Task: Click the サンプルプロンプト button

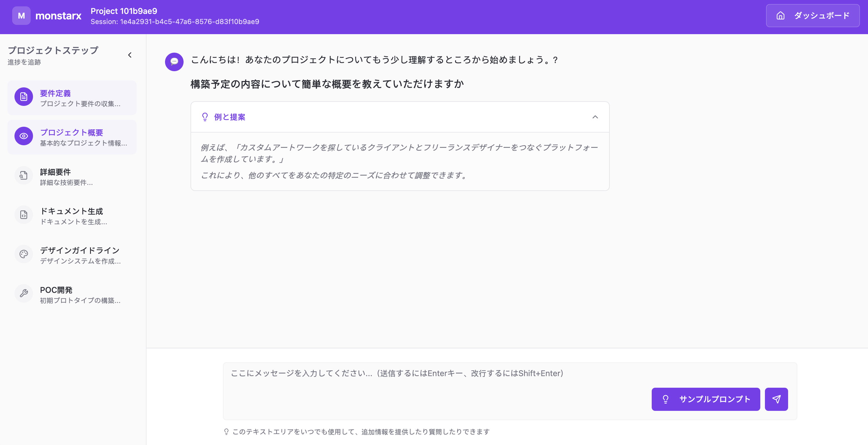Action: pyautogui.click(x=706, y=399)
